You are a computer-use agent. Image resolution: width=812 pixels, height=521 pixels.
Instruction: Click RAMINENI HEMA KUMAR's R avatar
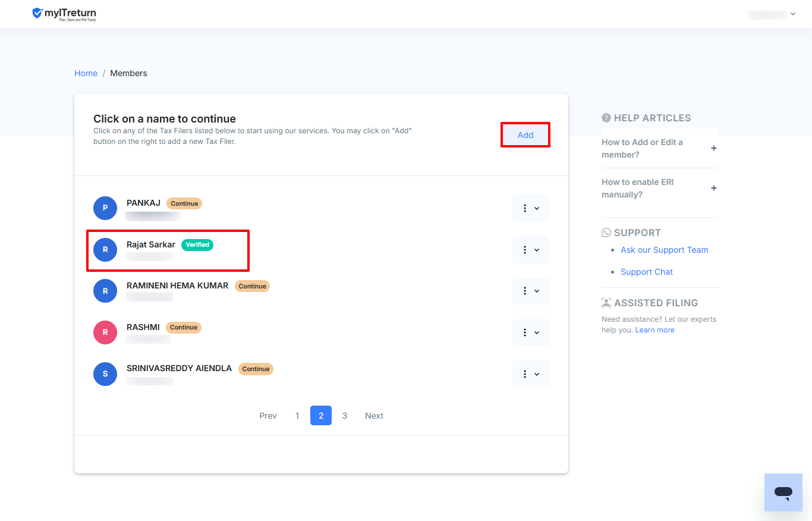(x=105, y=291)
